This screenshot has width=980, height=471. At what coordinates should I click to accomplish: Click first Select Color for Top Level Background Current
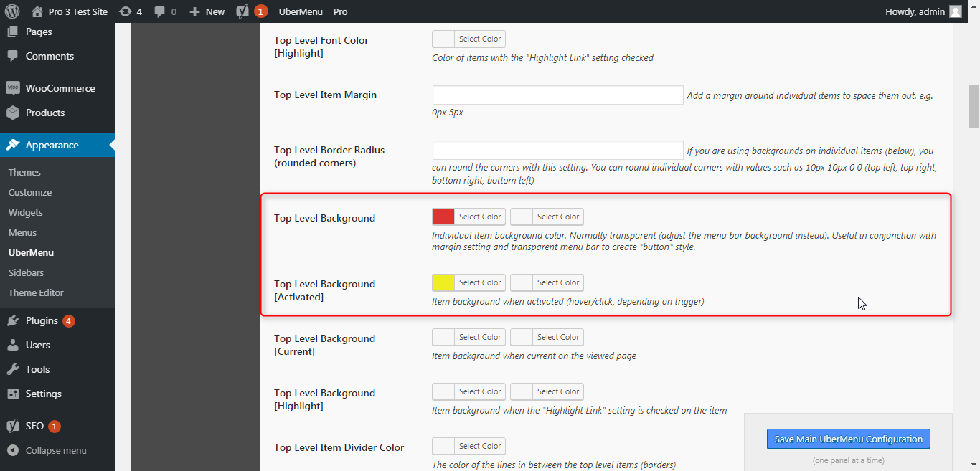(x=468, y=337)
